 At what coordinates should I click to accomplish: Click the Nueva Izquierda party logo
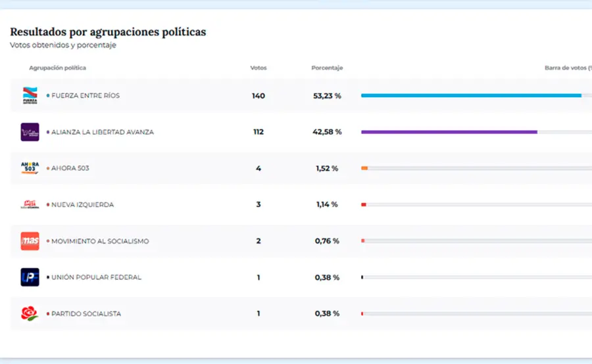(30, 204)
